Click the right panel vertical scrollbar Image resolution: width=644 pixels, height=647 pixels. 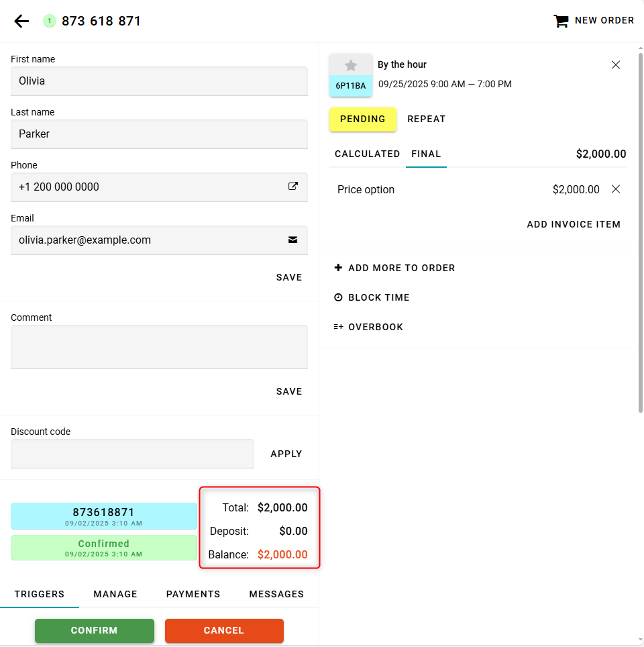point(640,232)
